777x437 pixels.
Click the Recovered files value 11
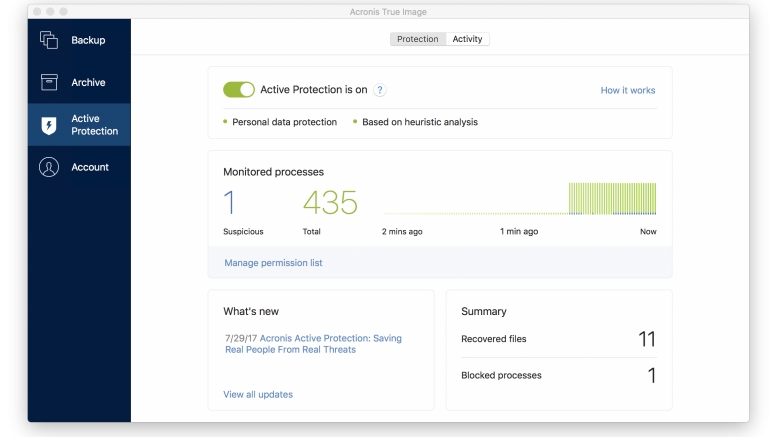tap(647, 339)
